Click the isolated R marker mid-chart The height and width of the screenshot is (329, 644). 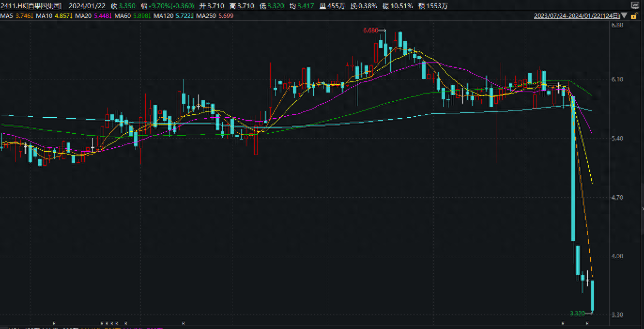pyautogui.click(x=184, y=323)
